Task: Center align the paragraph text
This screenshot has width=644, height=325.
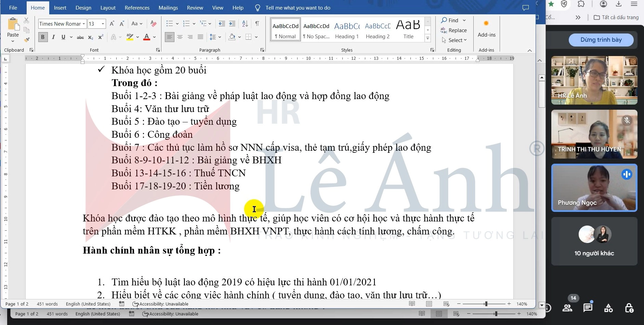Action: pos(180,37)
